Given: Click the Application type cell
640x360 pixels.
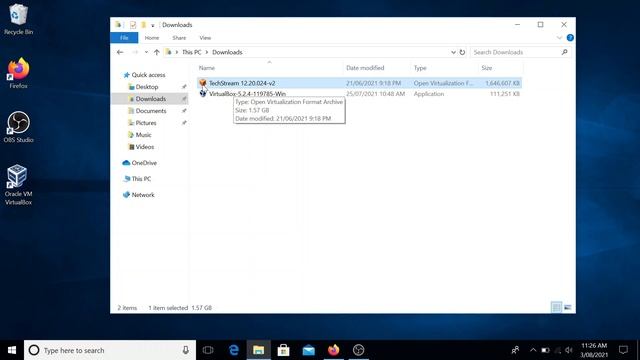Looking at the screenshot, I should coord(429,93).
